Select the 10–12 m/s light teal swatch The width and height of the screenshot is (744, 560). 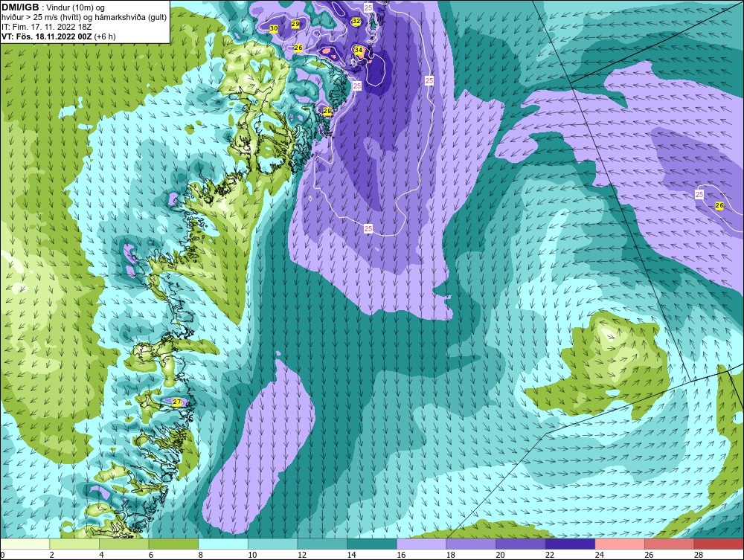[272, 544]
